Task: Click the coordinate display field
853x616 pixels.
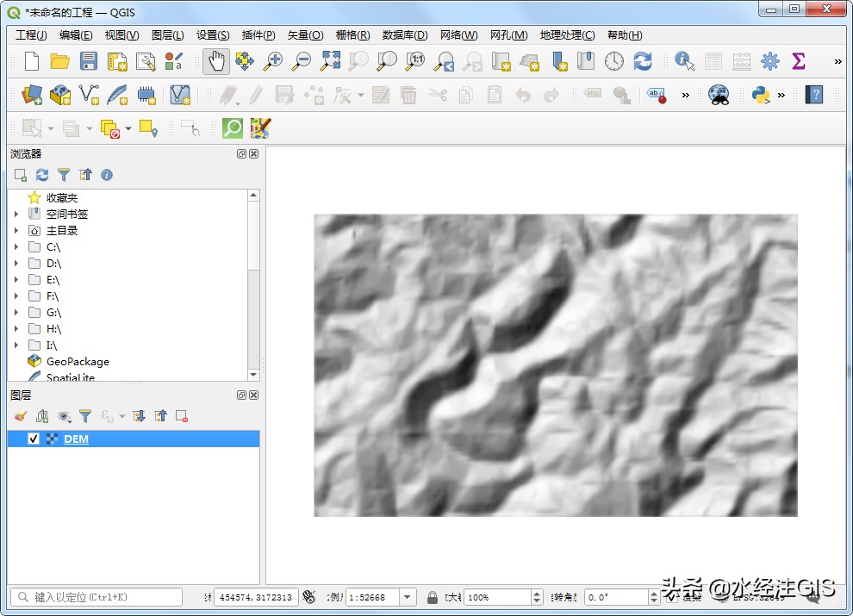Action: 256,597
